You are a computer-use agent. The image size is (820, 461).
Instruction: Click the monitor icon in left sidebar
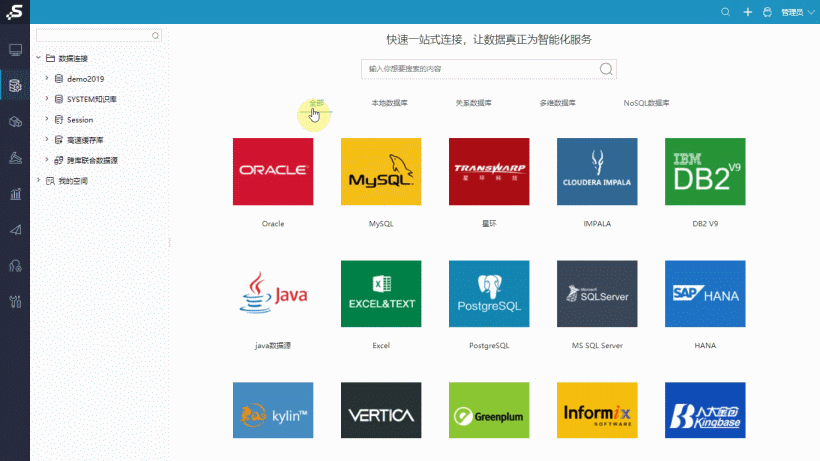(14, 49)
